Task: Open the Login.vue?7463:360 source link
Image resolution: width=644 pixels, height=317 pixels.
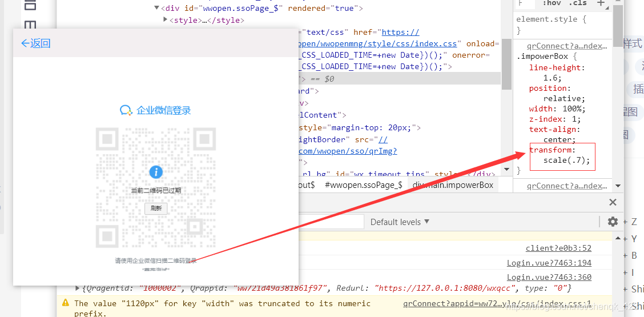Action: 549,277
